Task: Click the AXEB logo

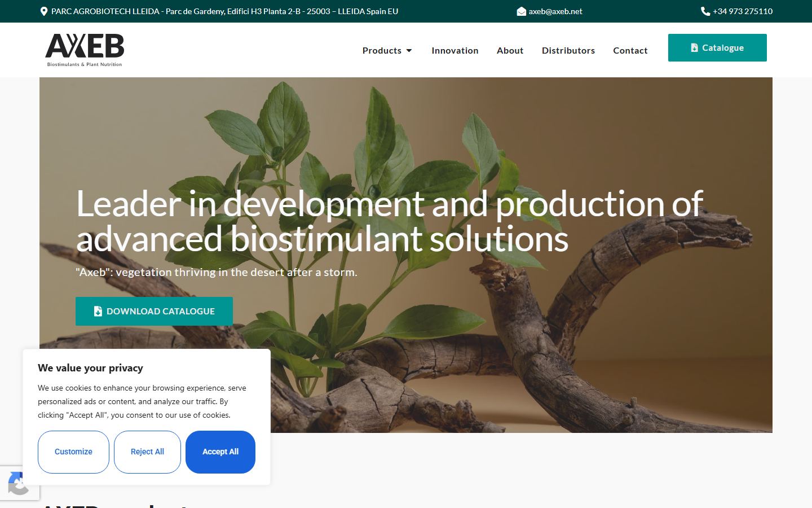Action: 85,50
